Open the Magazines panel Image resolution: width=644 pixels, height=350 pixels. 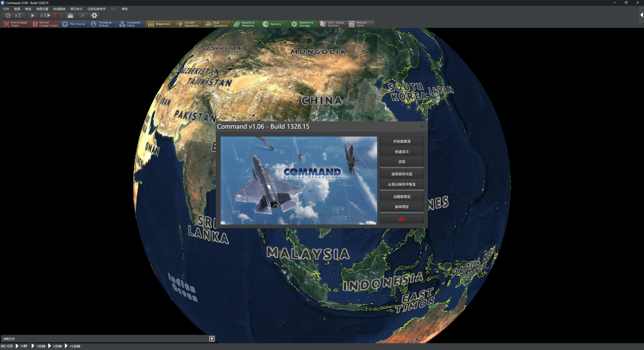point(159,24)
